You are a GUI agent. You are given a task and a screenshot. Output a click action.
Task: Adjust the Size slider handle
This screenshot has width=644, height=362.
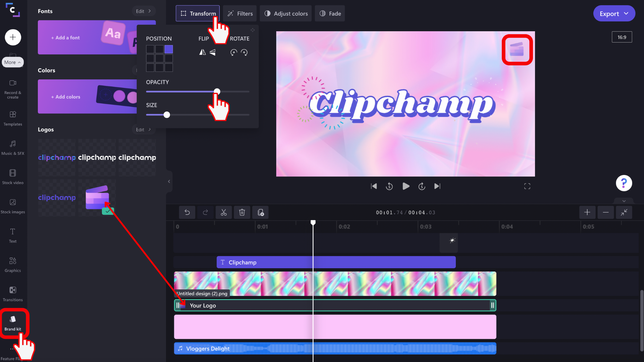click(x=167, y=115)
